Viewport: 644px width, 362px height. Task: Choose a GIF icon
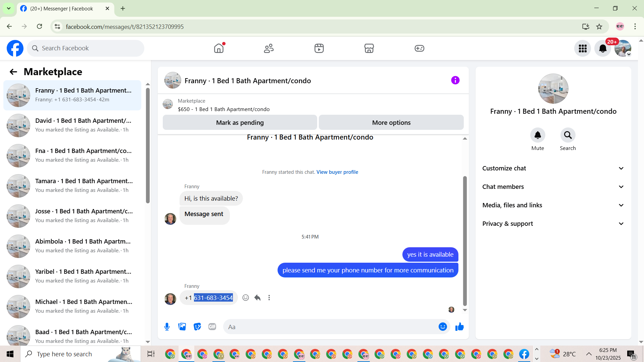pyautogui.click(x=212, y=327)
